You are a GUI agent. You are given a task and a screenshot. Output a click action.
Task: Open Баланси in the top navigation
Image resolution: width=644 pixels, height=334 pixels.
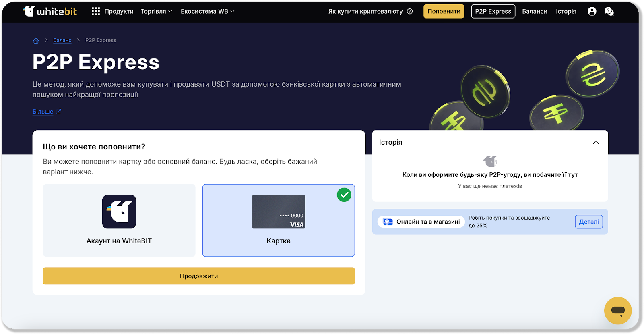click(x=535, y=11)
